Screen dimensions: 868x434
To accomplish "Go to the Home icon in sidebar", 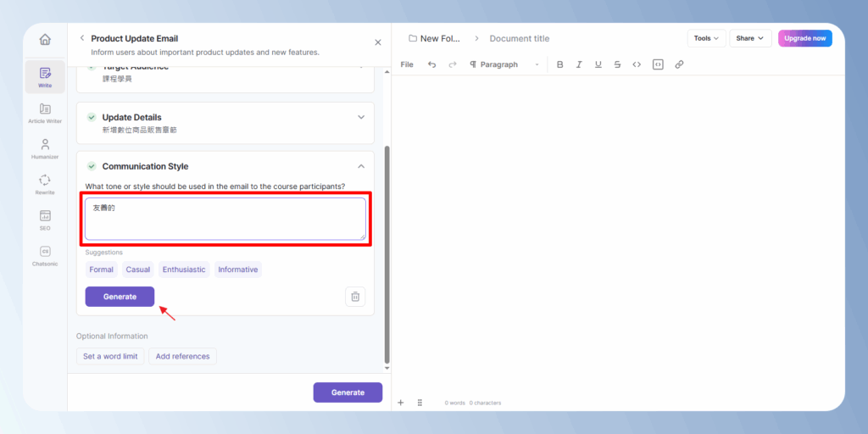I will [45, 40].
